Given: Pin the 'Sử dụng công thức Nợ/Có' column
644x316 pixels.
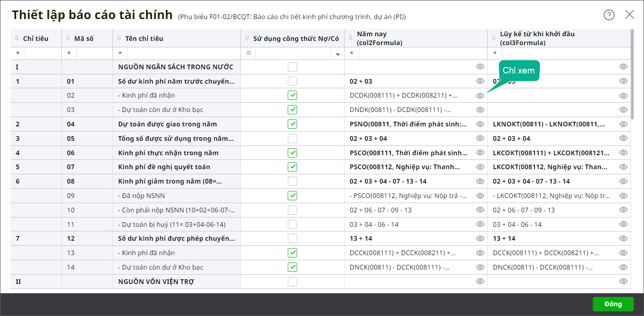Looking at the screenshot, I should (x=247, y=39).
